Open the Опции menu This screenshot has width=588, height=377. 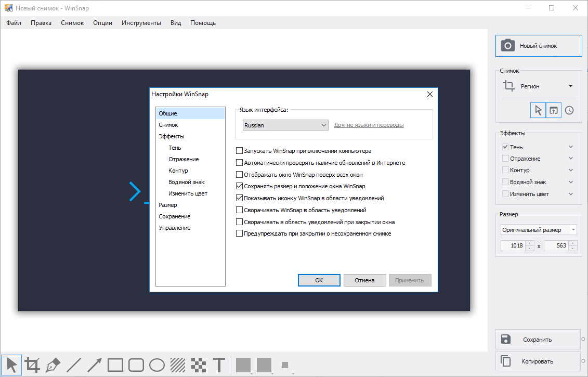(103, 23)
